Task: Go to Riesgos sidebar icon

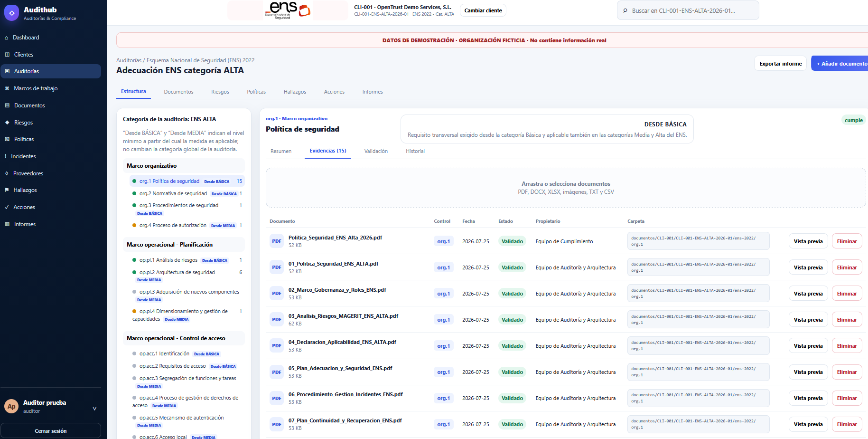Action: [7, 123]
